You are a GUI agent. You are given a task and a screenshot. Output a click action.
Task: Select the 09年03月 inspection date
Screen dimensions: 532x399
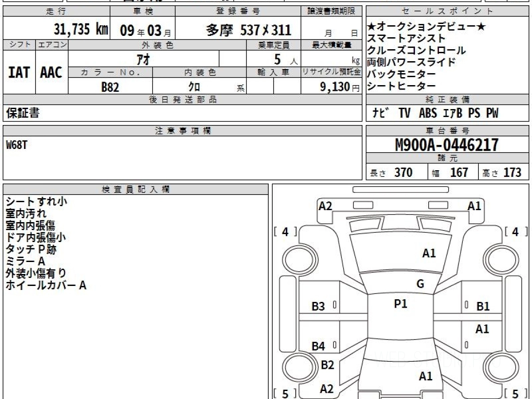pyautogui.click(x=146, y=30)
